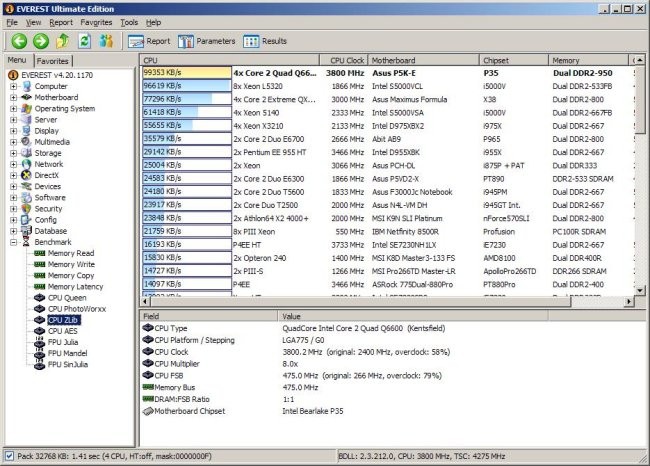Select CPU AES benchmark
650x466 pixels.
[x=63, y=331]
